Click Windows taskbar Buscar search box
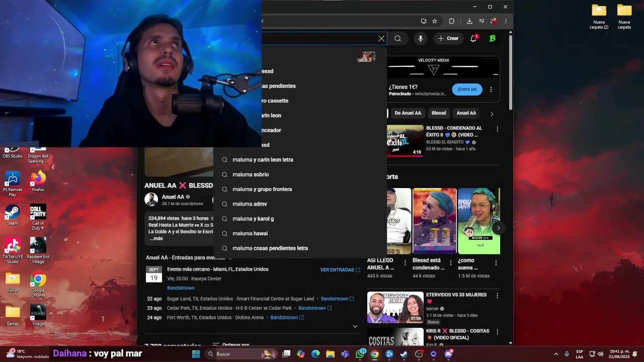This screenshot has height=362, width=644. click(x=242, y=354)
